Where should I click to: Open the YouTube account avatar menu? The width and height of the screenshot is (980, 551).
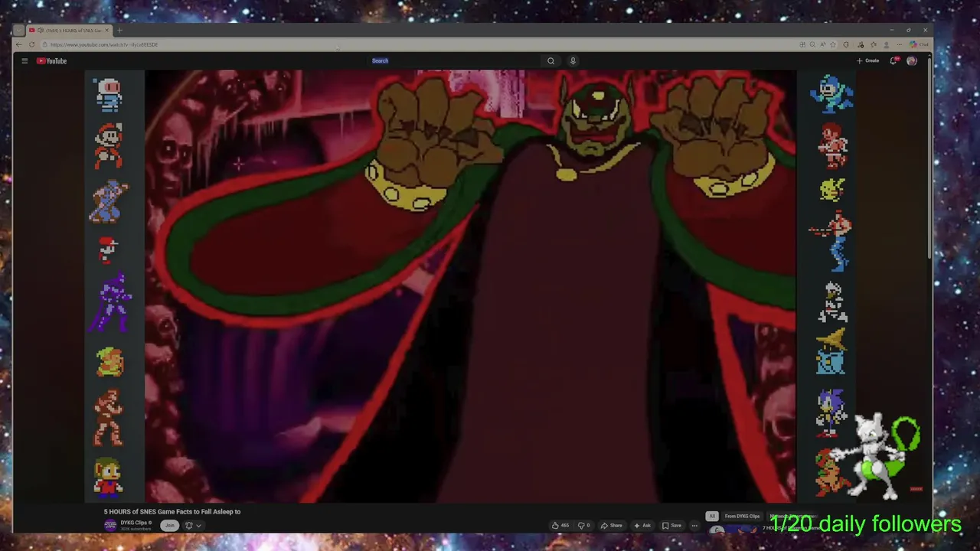(x=911, y=61)
